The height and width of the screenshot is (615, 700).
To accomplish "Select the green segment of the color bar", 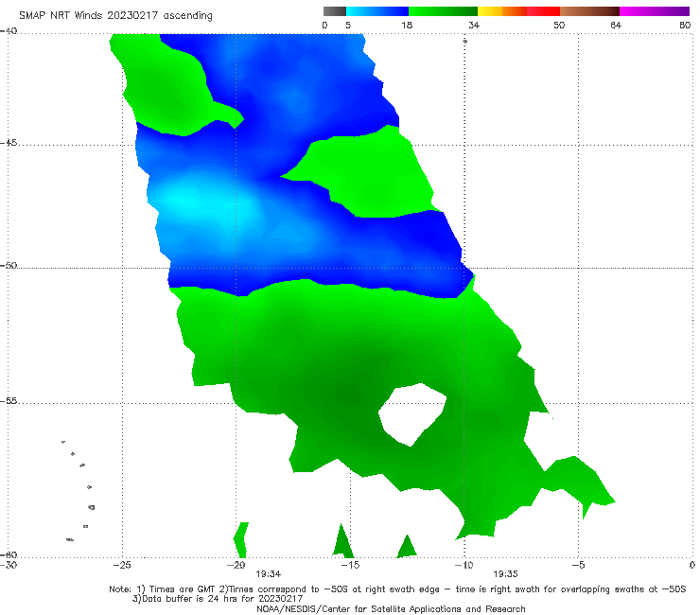I will (x=443, y=11).
